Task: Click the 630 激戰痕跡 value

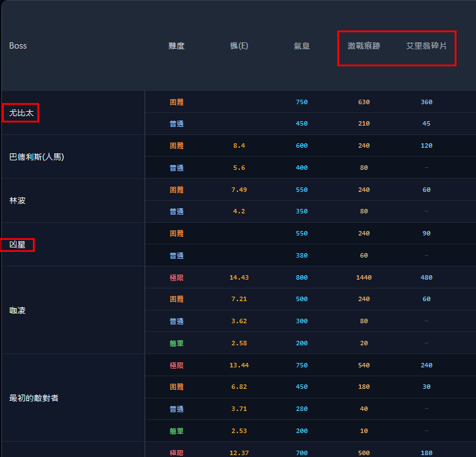Action: click(x=364, y=102)
